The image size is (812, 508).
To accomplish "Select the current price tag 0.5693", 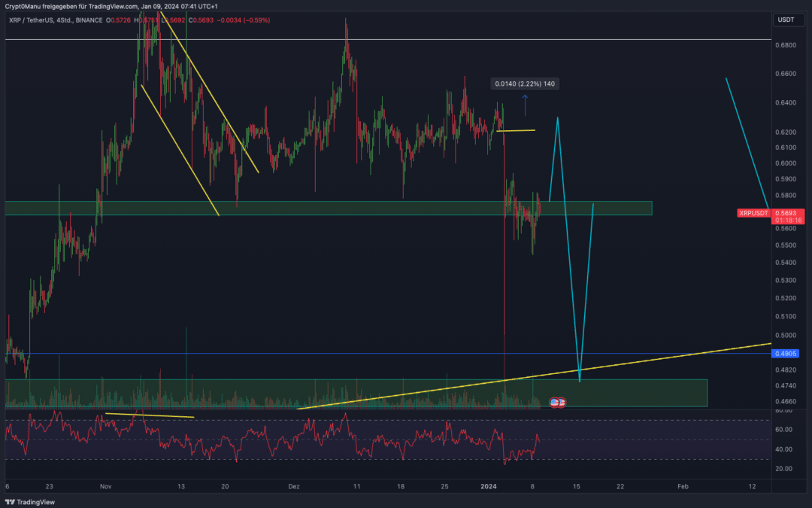I will click(786, 213).
